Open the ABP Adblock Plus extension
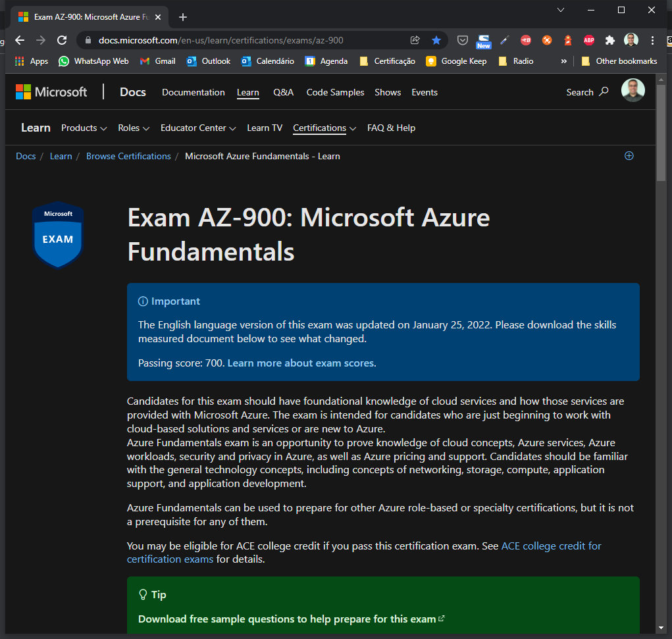Image resolution: width=672 pixels, height=639 pixels. point(589,40)
